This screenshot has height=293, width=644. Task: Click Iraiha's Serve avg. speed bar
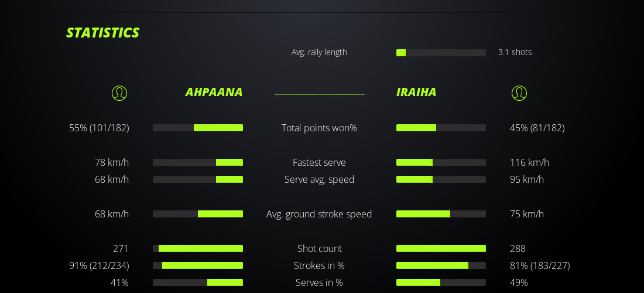point(441,179)
